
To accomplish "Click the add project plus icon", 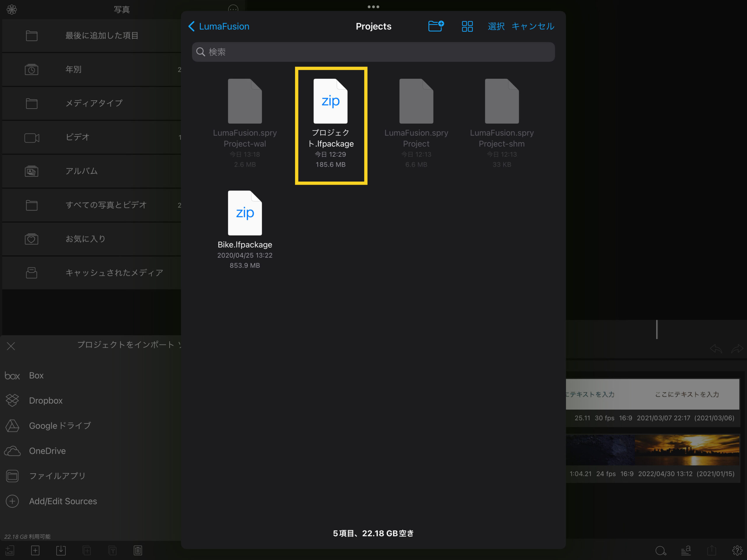I will pyautogui.click(x=35, y=551).
